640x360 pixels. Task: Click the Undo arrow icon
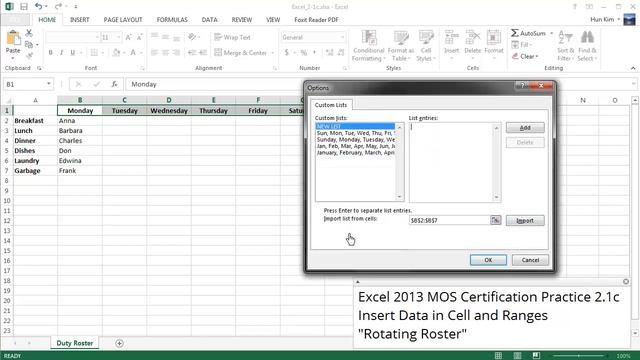[x=38, y=6]
